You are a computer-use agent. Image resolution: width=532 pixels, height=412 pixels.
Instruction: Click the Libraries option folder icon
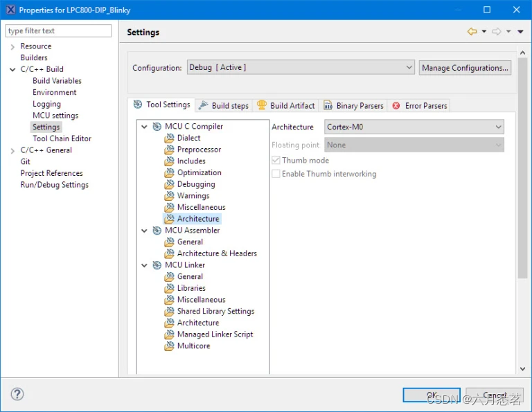169,288
